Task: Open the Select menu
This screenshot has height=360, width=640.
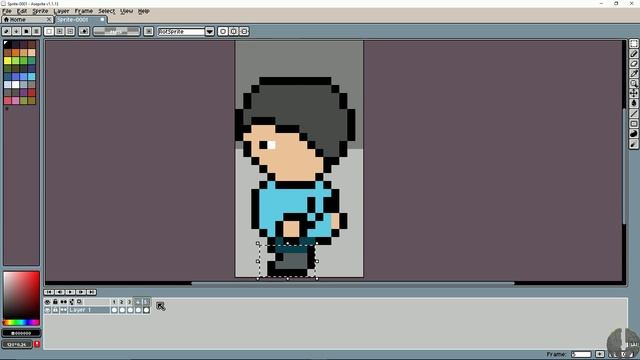Action: (107, 11)
